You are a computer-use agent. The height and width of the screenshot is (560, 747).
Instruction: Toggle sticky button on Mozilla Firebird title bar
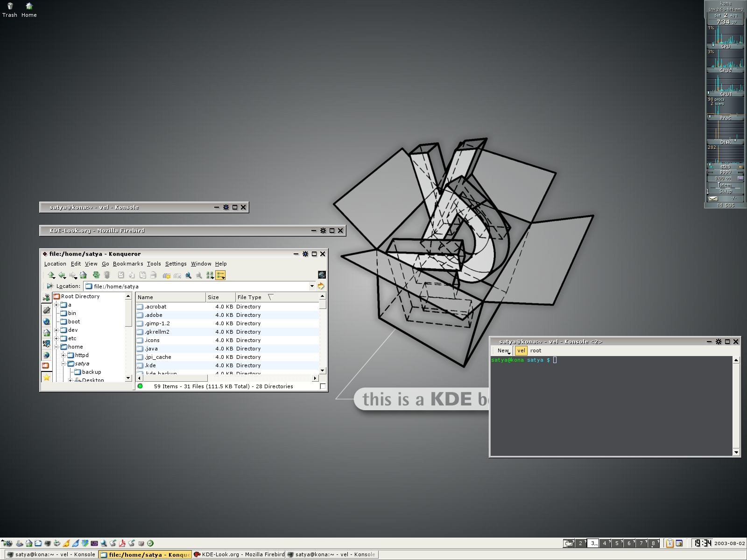click(323, 231)
